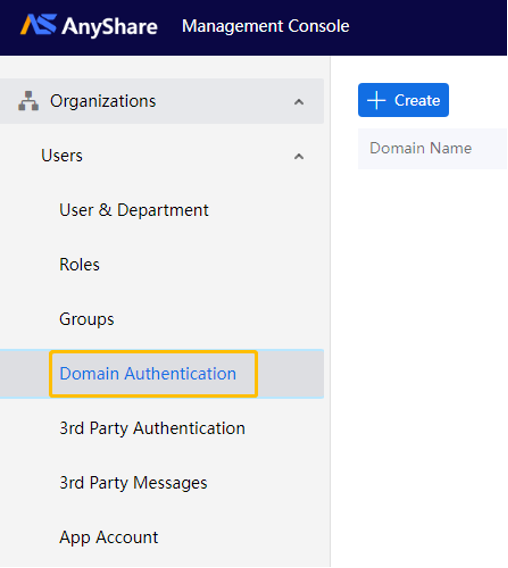Navigate to App Account page

click(x=109, y=537)
